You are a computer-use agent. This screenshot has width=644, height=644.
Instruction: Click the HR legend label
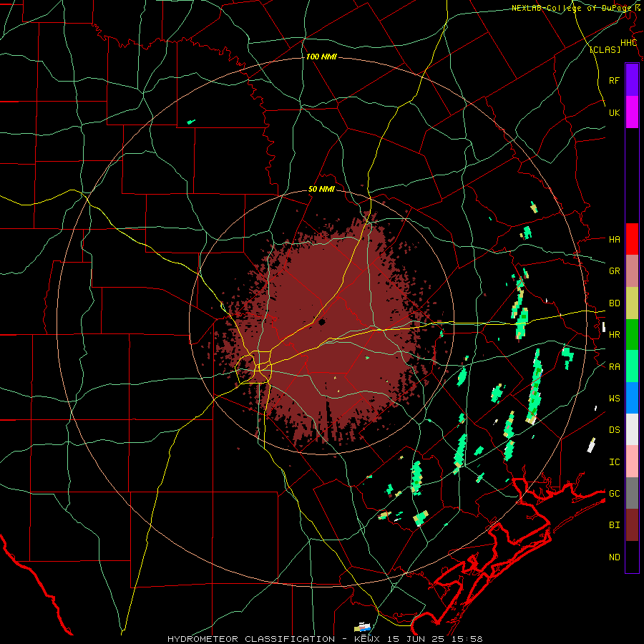[x=614, y=335]
